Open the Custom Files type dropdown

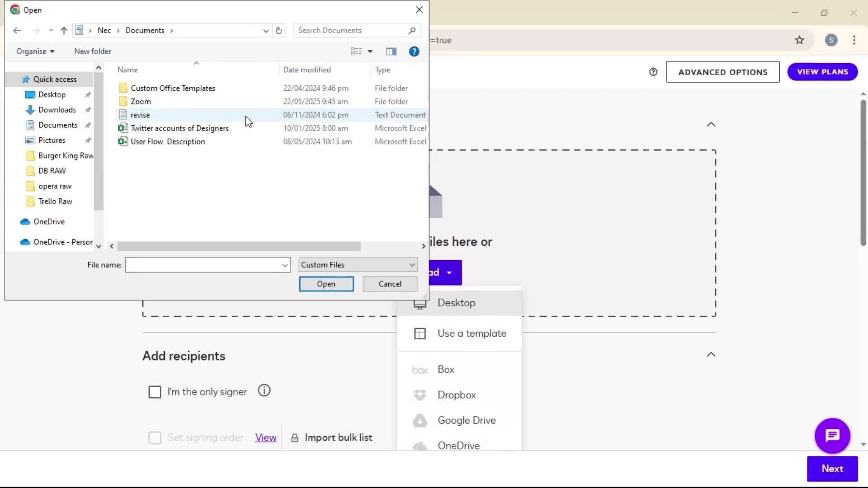358,265
